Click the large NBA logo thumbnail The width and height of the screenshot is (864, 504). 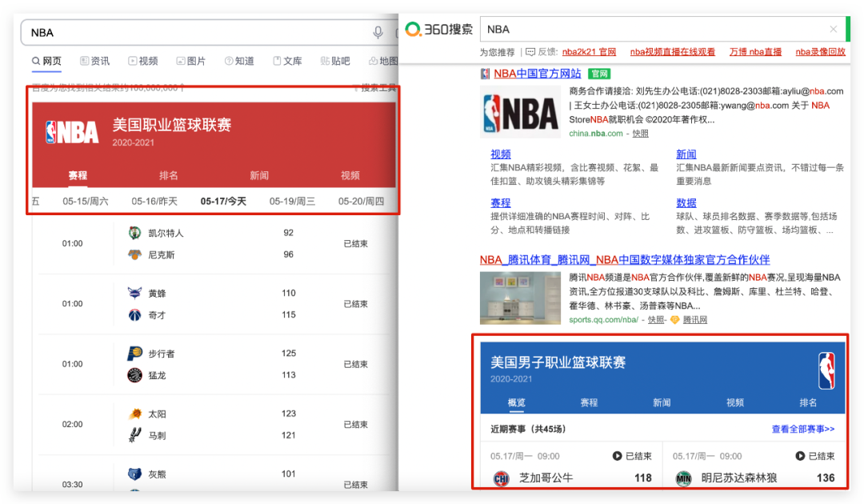pos(520,112)
